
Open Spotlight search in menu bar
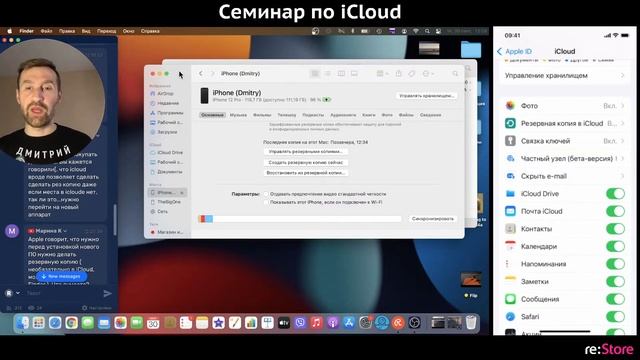[427, 31]
